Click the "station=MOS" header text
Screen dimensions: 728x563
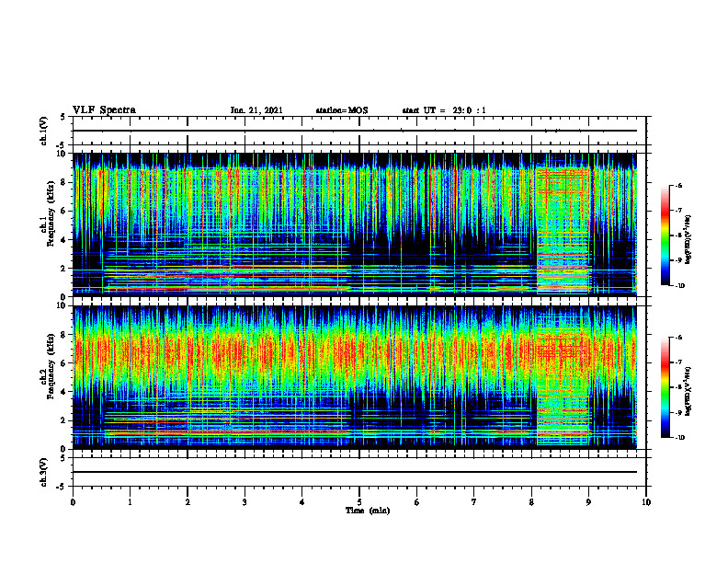[342, 110]
